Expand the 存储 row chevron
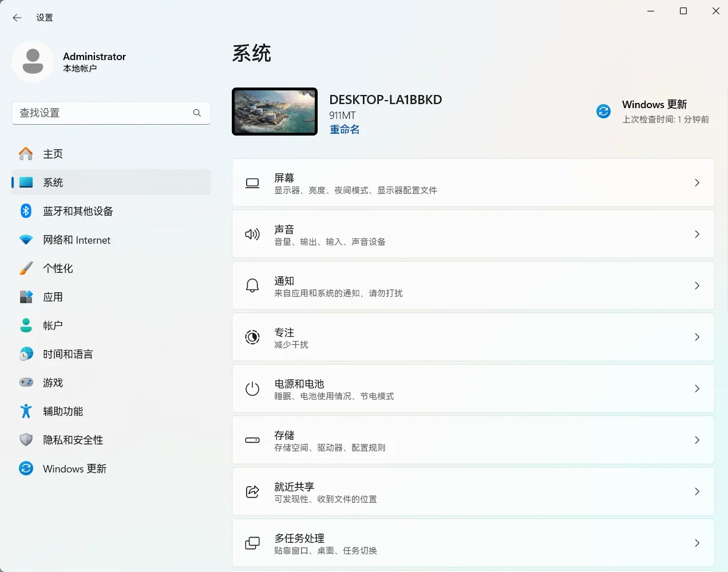Image resolution: width=728 pixels, height=572 pixels. [x=697, y=440]
